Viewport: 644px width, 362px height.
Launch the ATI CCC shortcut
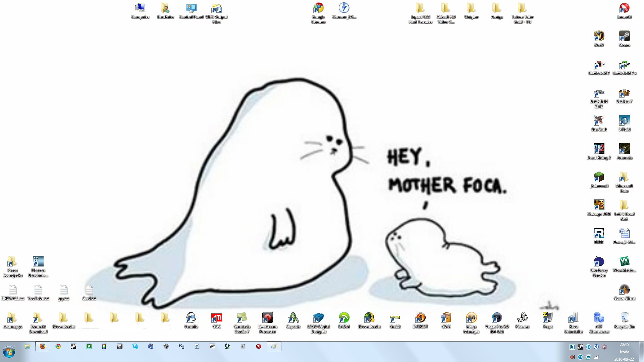(x=217, y=321)
